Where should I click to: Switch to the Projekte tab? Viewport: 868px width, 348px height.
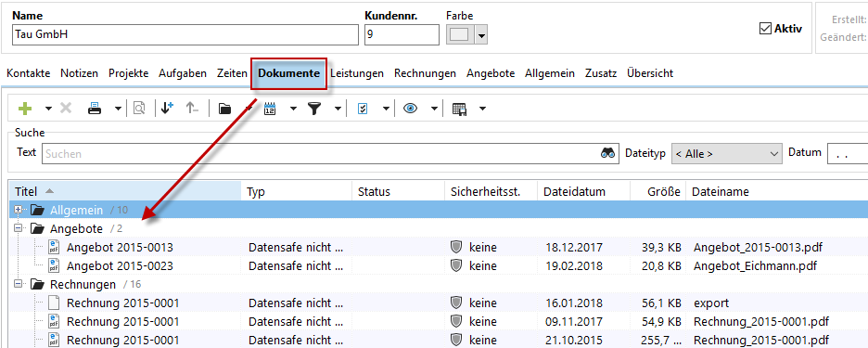[128, 73]
